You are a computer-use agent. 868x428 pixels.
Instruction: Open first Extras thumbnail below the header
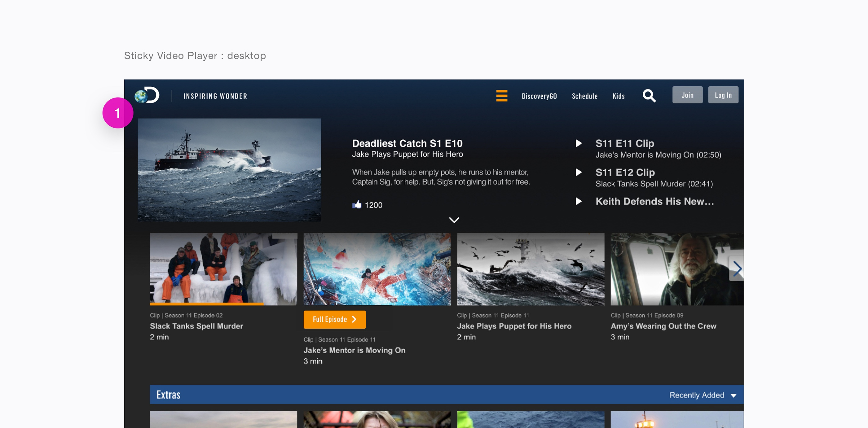point(223,419)
